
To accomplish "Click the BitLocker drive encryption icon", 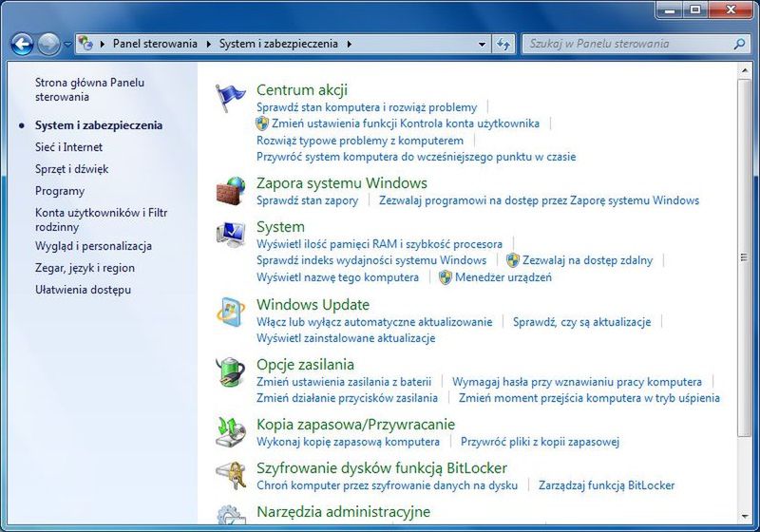I will coord(231,475).
